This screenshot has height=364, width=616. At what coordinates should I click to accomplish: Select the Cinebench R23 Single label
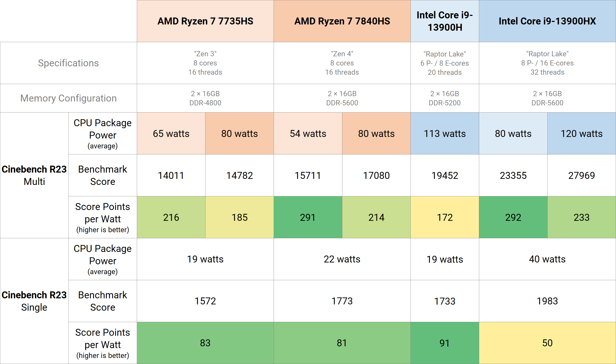[x=34, y=301]
